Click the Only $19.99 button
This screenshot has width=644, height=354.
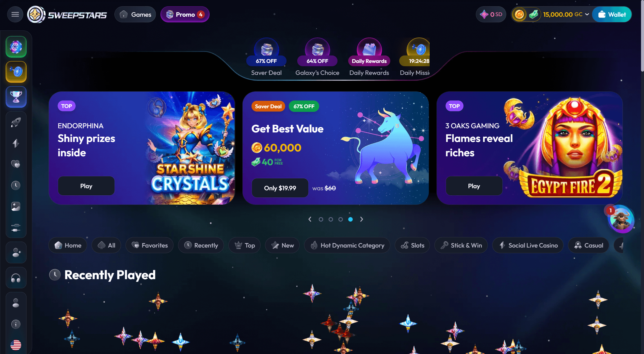click(x=280, y=188)
